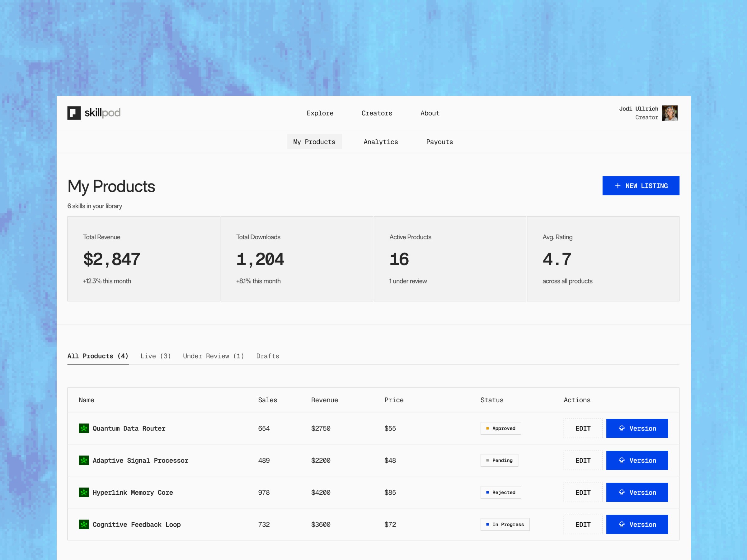Screen dimensions: 747x560
Task: Click Hyperlink Memory Core product icon
Action: [84, 492]
